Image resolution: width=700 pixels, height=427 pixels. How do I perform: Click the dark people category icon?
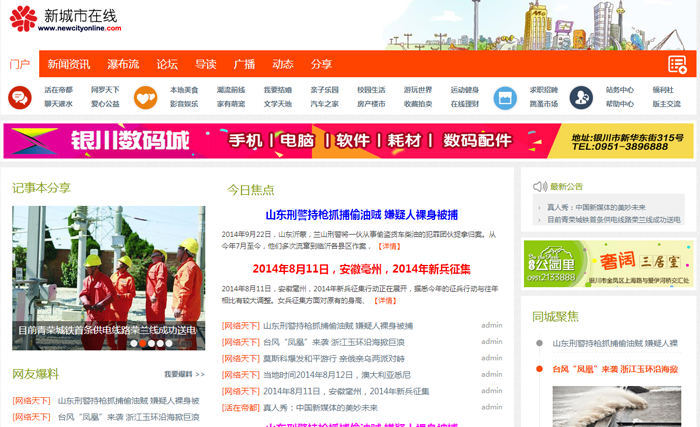(578, 97)
